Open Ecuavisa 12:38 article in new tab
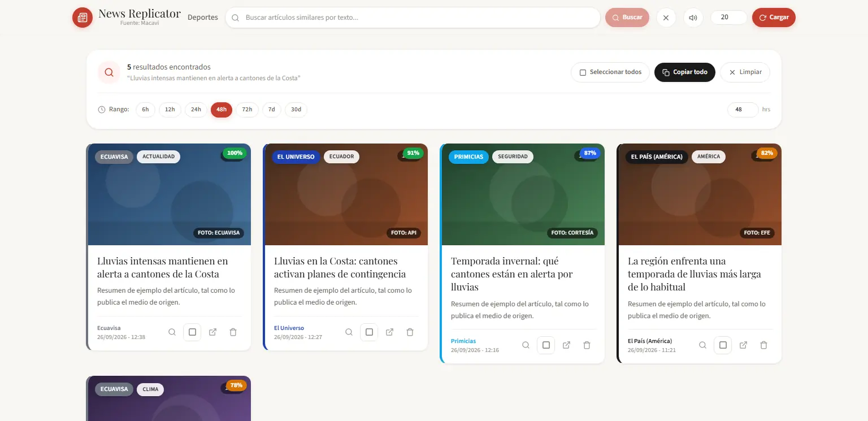Image resolution: width=868 pixels, height=421 pixels. tap(212, 332)
